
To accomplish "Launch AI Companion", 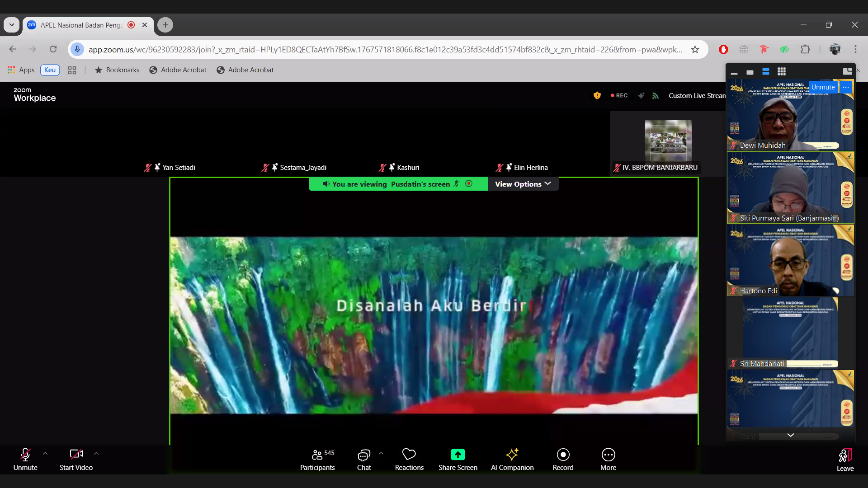I will tap(512, 459).
